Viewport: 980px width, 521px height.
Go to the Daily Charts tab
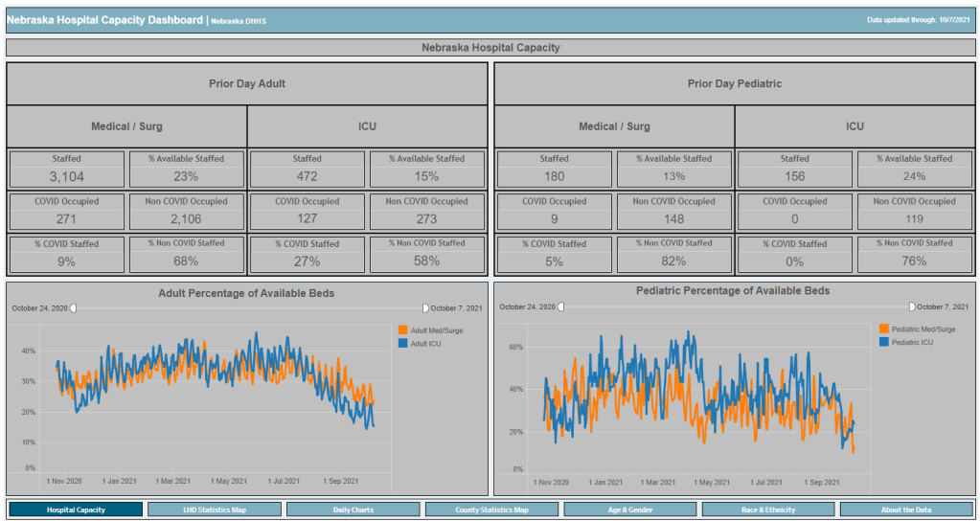(x=353, y=510)
